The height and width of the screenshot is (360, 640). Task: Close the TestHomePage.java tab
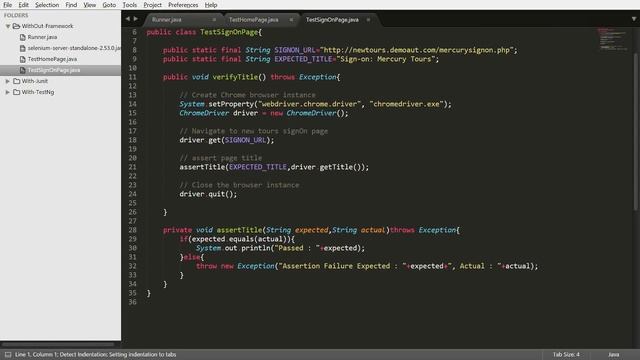coord(291,20)
